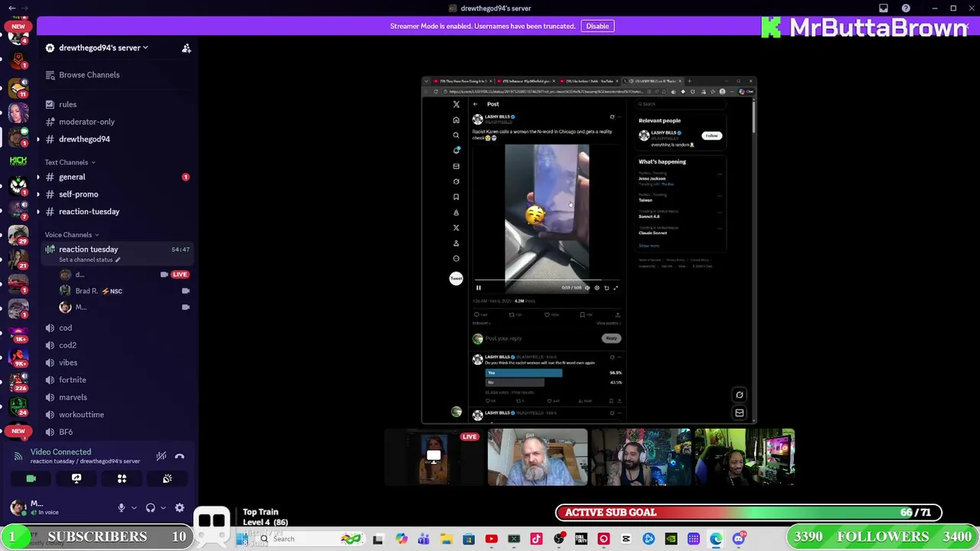This screenshot has width=980, height=551.
Task: Deafen with the headphones icon
Action: 151,507
